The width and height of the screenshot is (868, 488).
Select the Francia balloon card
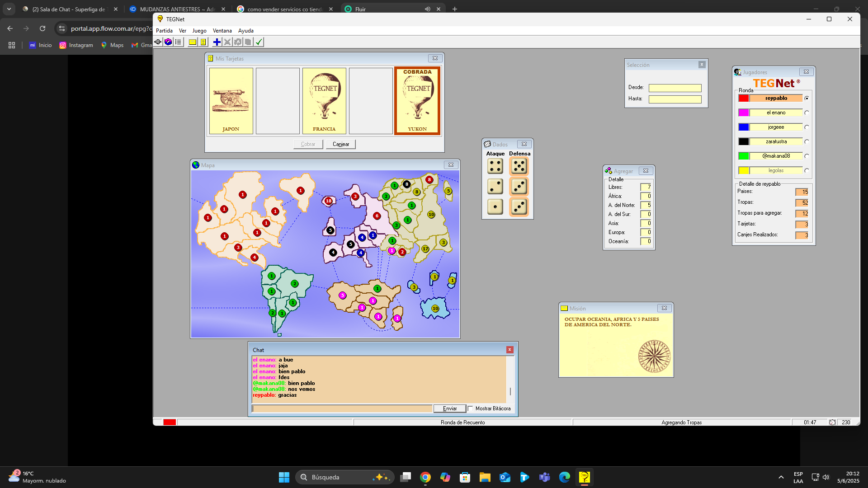point(324,101)
